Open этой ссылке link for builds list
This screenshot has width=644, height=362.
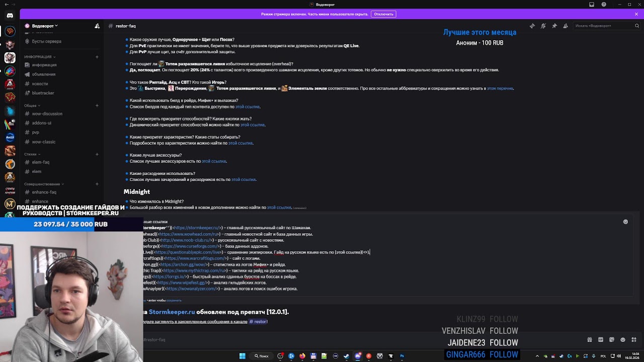(x=248, y=107)
